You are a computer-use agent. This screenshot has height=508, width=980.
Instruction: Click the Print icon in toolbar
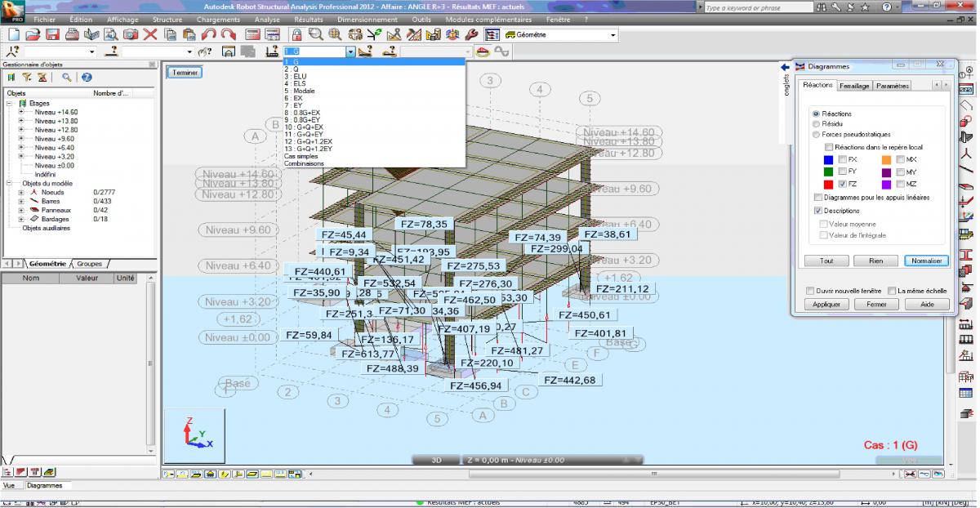(x=72, y=35)
